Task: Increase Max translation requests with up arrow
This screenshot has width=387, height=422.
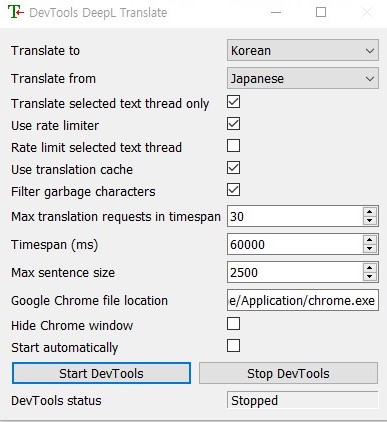Action: [x=370, y=212]
